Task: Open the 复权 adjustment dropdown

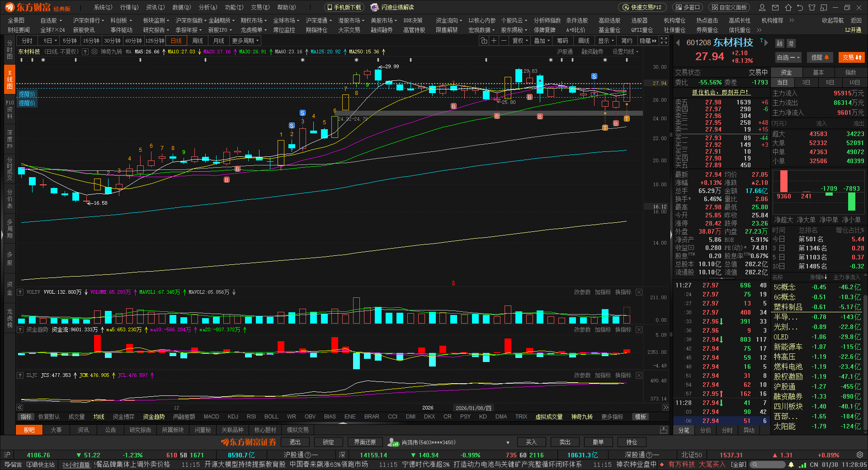Action: (519, 41)
